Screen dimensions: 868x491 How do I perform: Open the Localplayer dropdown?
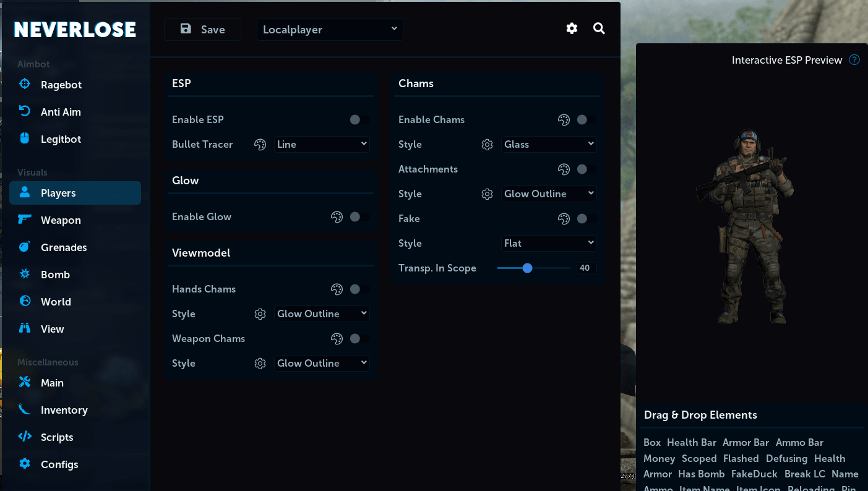[x=330, y=29]
